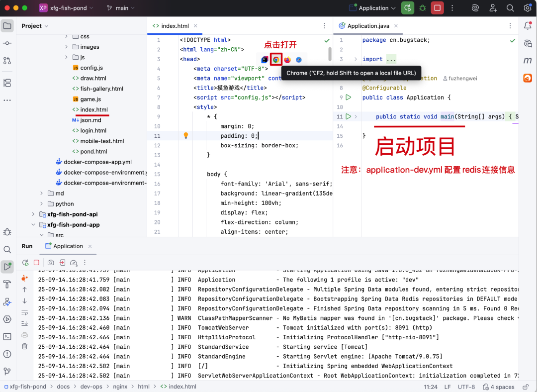Screen dimensions: 537x392
Task: Open the Project tool window folder icon
Action: pos(7,26)
